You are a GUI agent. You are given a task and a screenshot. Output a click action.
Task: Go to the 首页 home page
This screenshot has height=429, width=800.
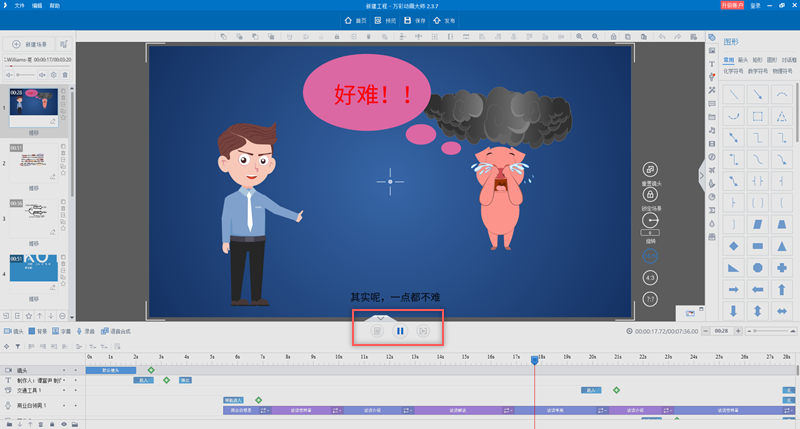coord(356,20)
